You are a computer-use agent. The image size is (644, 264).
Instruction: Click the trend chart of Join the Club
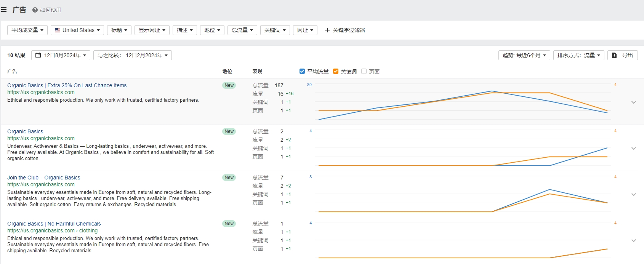(463, 194)
